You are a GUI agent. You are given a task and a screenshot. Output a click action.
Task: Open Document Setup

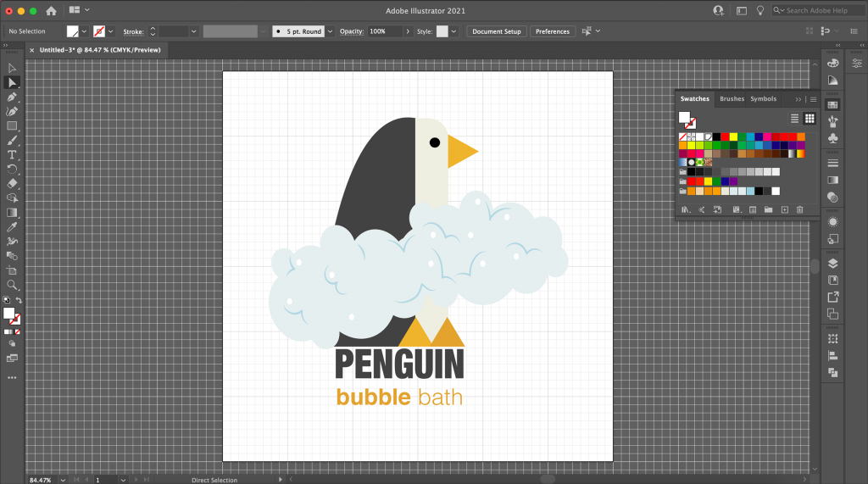[496, 31]
